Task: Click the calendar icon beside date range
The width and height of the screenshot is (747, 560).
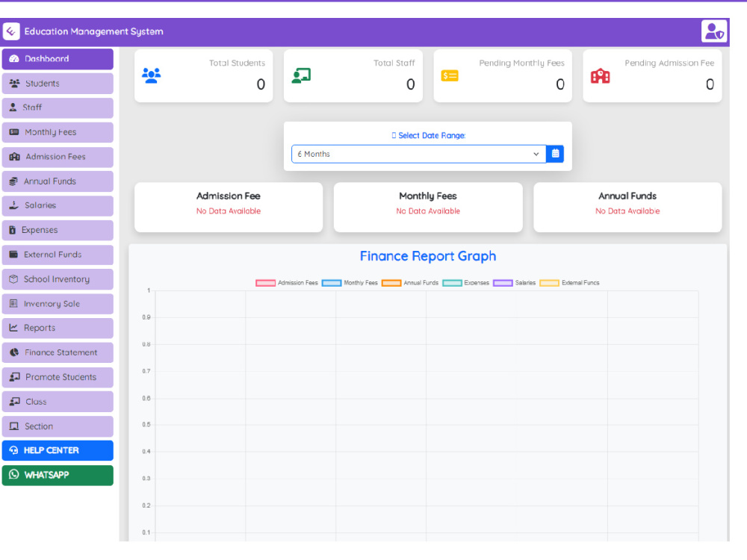Action: tap(555, 154)
